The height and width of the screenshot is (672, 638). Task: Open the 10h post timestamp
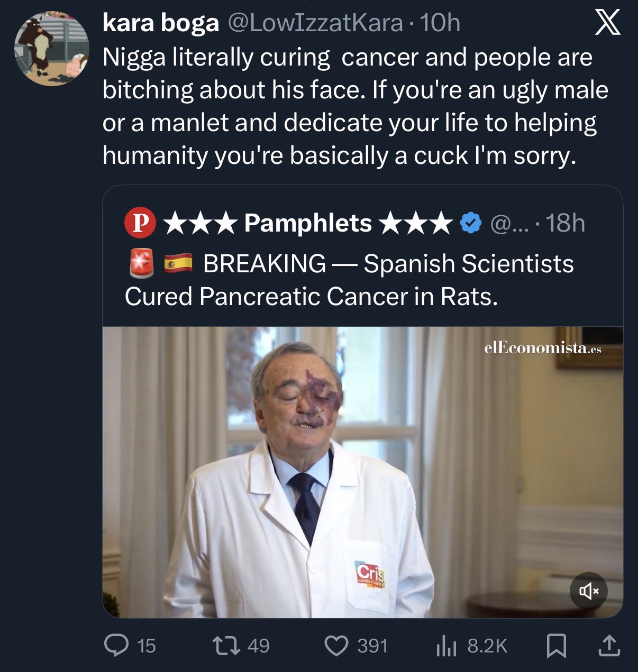click(440, 23)
